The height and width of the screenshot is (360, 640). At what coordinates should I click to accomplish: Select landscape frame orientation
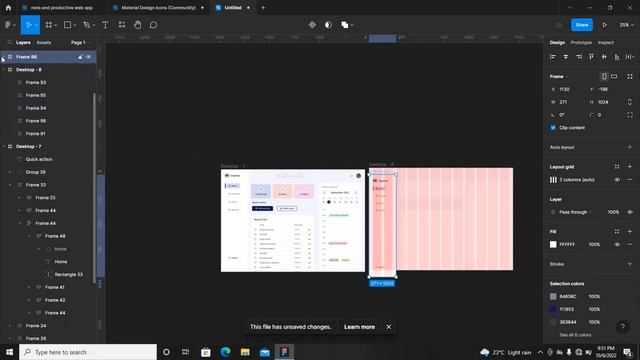click(x=614, y=76)
